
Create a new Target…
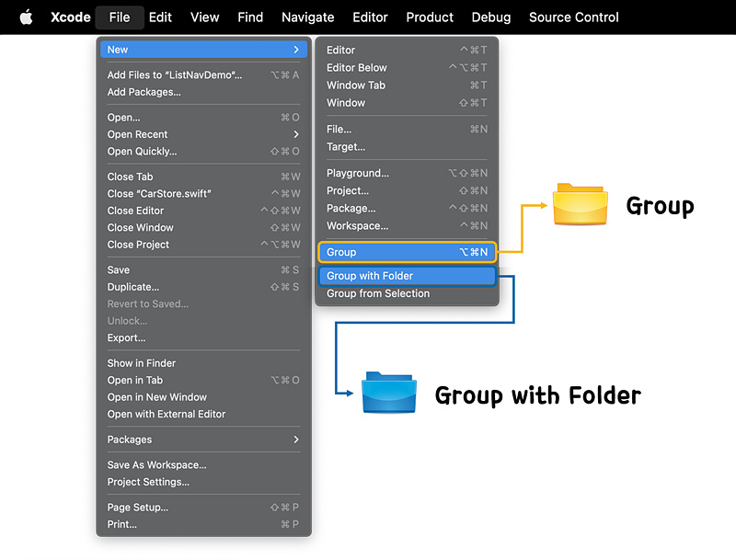(407, 147)
